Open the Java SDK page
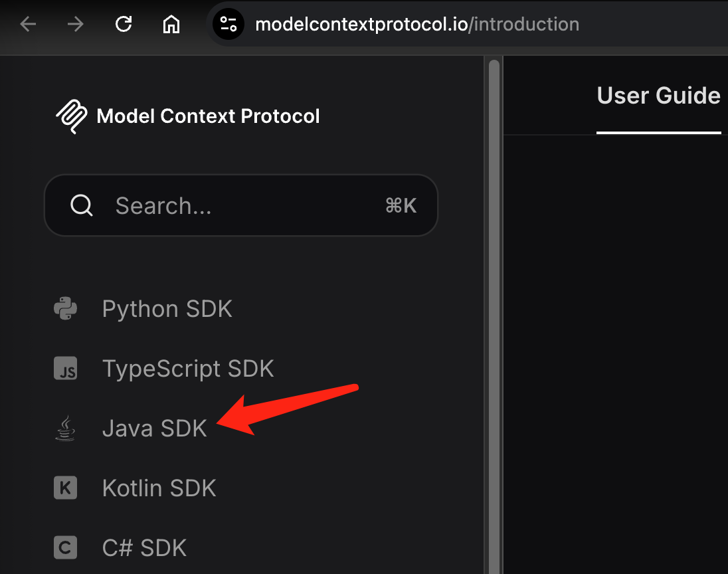 [154, 428]
